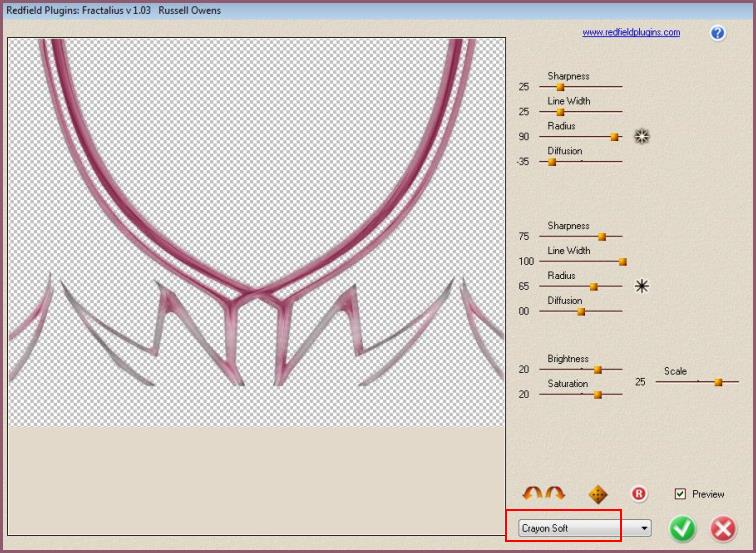Open the www.redfieldplugins.com link
Screen dimensions: 756x553
tap(631, 33)
